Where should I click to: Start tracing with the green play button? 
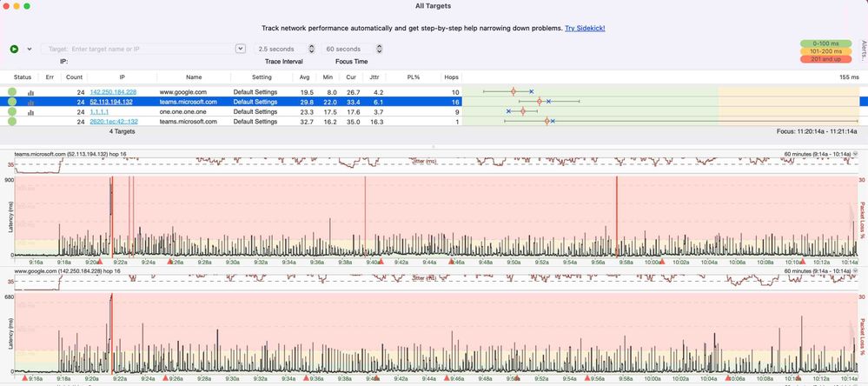click(x=14, y=49)
